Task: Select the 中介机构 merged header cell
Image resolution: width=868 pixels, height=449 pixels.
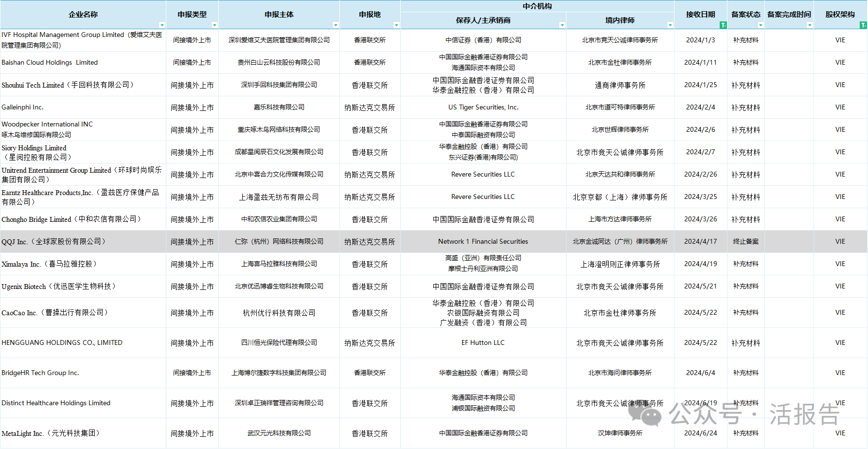Action: pos(537,6)
